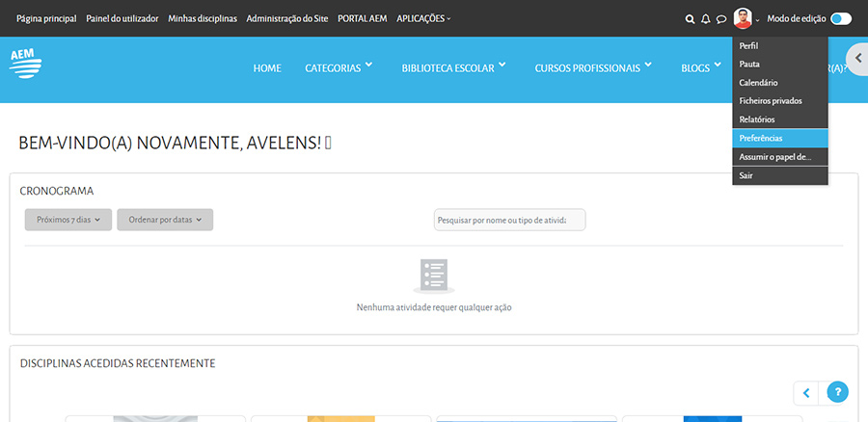Click the AEM logo
868x422 pixels.
pos(25,63)
